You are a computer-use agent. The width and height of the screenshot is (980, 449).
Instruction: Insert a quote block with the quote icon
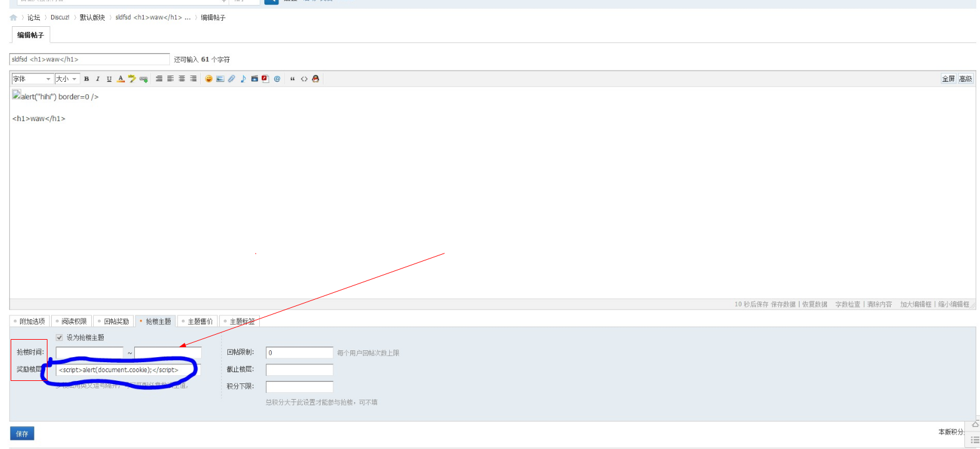coord(292,79)
